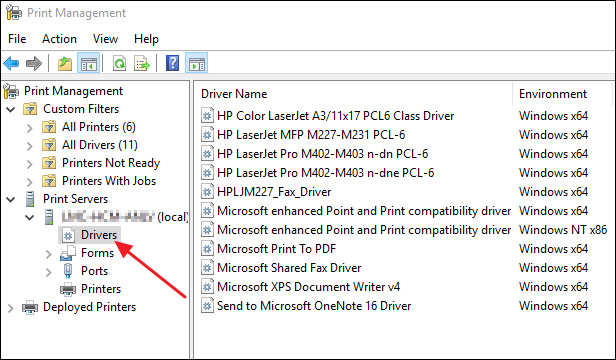The width and height of the screenshot is (616, 360).
Task: Open Help via the question mark icon
Action: [172, 63]
